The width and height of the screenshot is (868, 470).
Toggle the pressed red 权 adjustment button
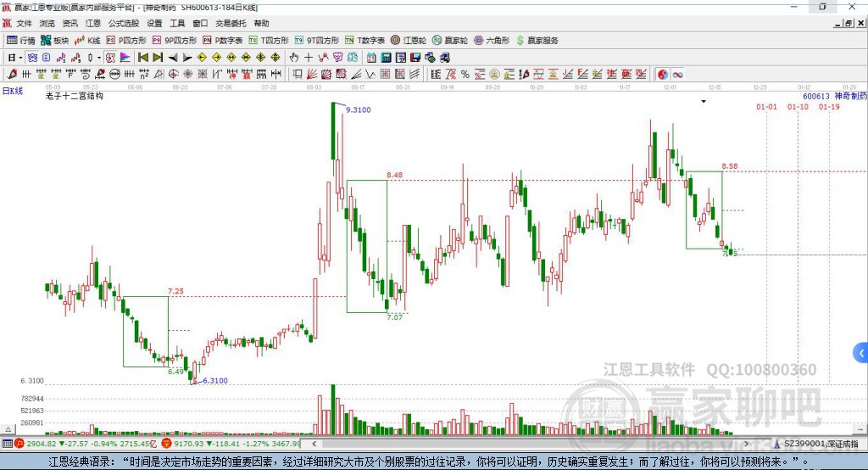(110, 58)
